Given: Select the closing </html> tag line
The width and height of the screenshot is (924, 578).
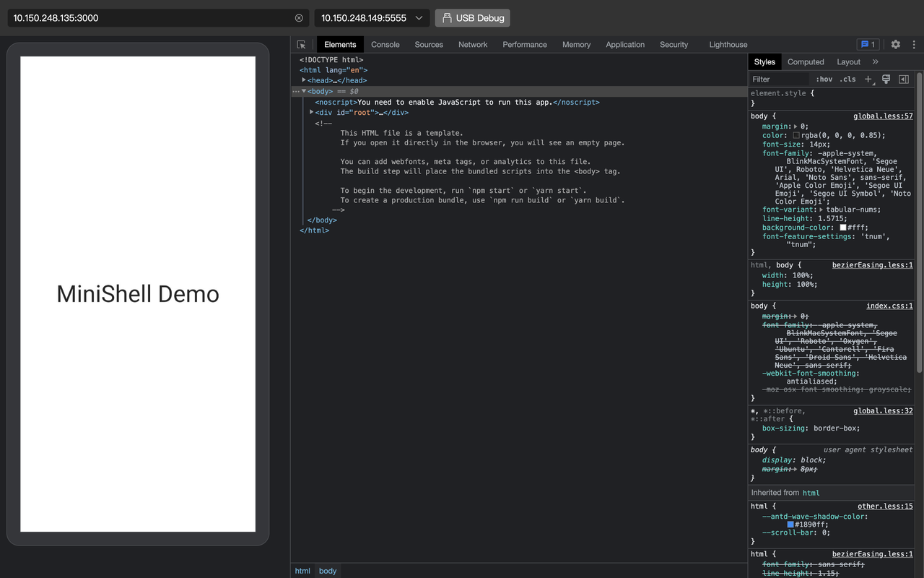Looking at the screenshot, I should (314, 230).
